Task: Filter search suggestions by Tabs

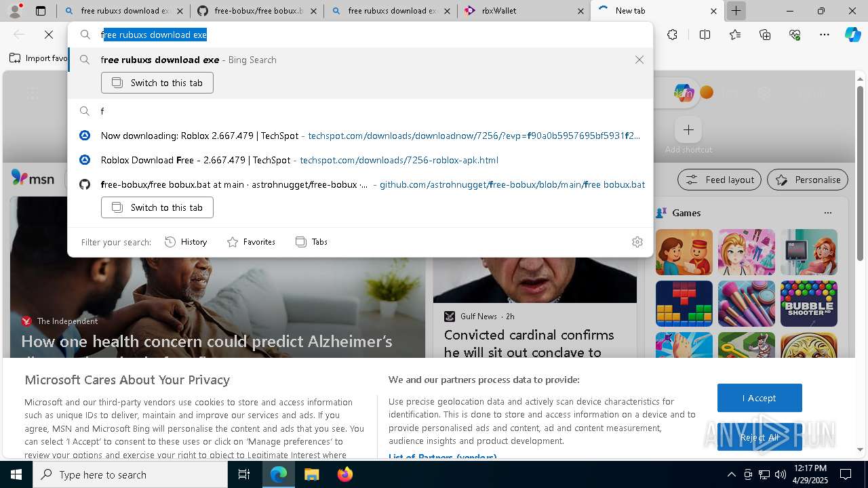Action: (x=311, y=242)
